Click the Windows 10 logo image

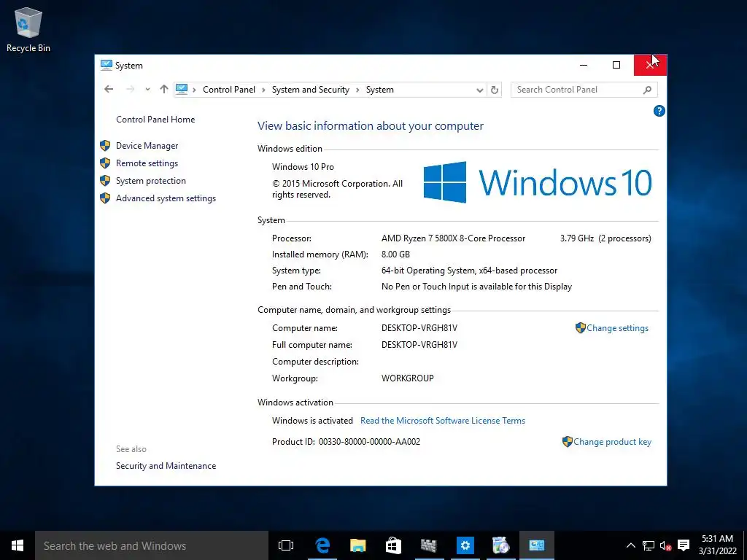point(538,182)
